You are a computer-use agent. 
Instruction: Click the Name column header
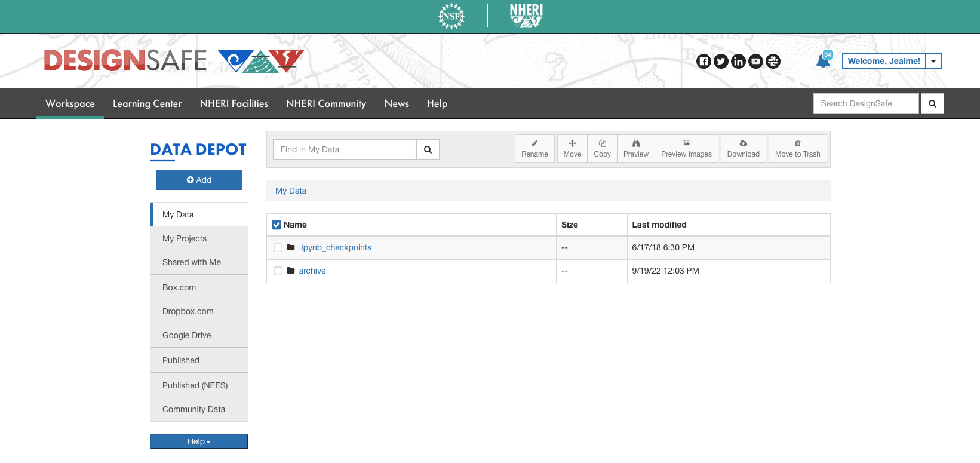[295, 225]
